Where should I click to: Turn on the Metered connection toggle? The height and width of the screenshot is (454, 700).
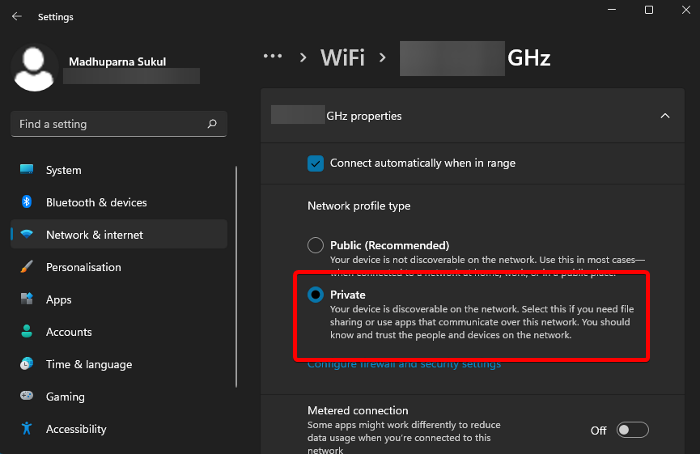pyautogui.click(x=632, y=430)
